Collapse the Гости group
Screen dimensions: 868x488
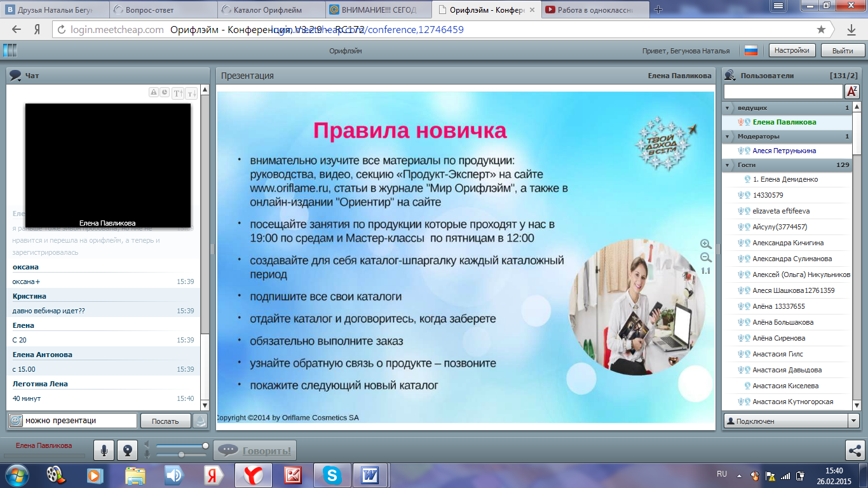coord(728,165)
